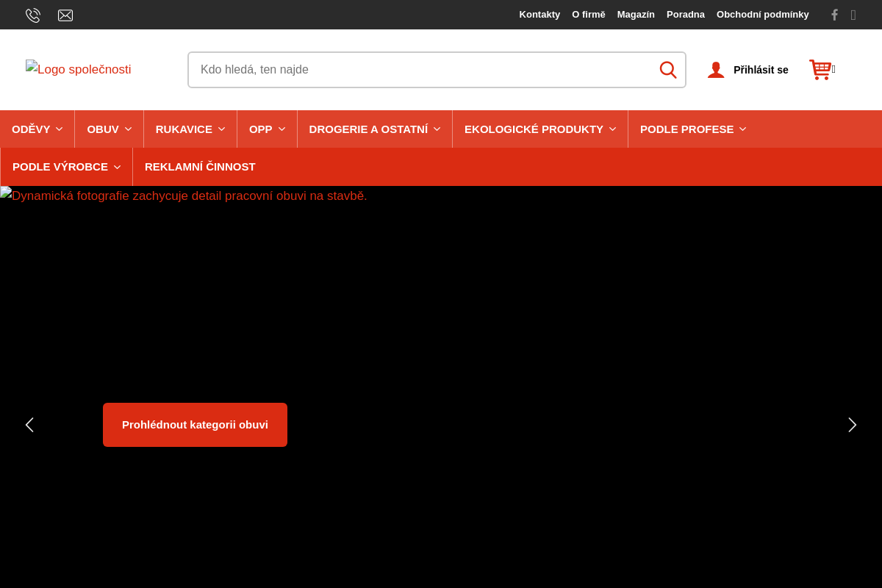Open the Facebook page icon
This screenshot has height=588, width=882.
pos(834,15)
